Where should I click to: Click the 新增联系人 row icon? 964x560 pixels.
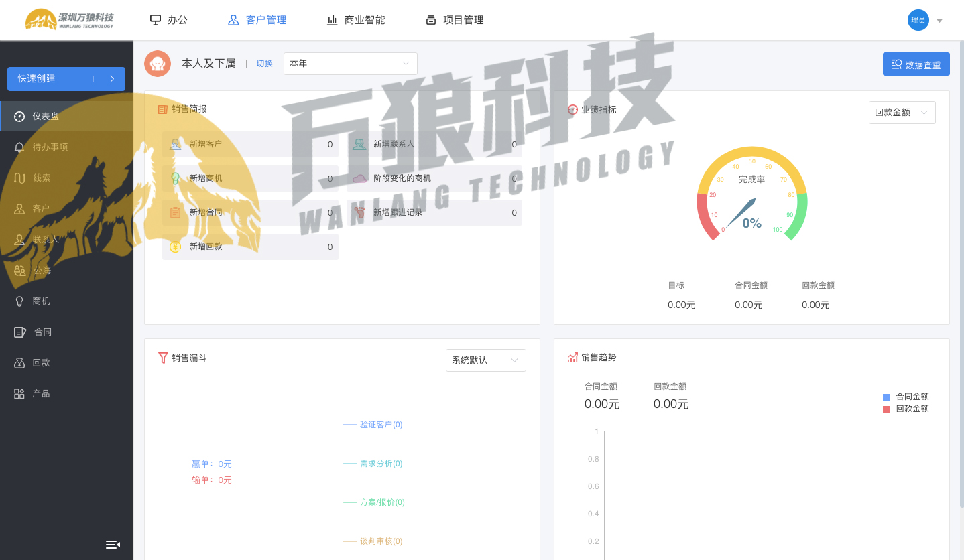[x=360, y=144]
